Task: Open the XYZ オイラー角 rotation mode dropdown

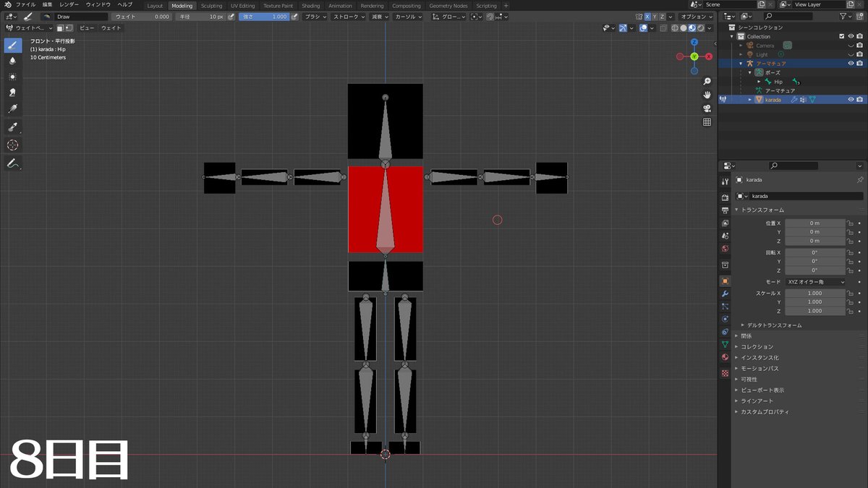Action: [815, 281]
